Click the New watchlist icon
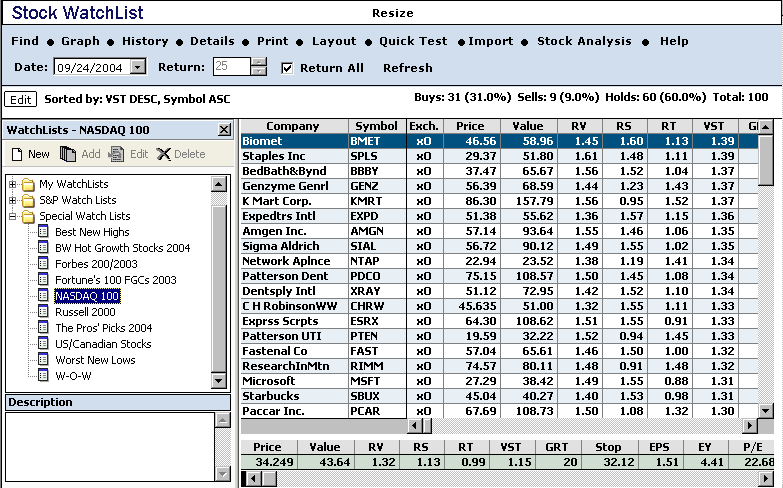The width and height of the screenshot is (783, 488). [17, 154]
